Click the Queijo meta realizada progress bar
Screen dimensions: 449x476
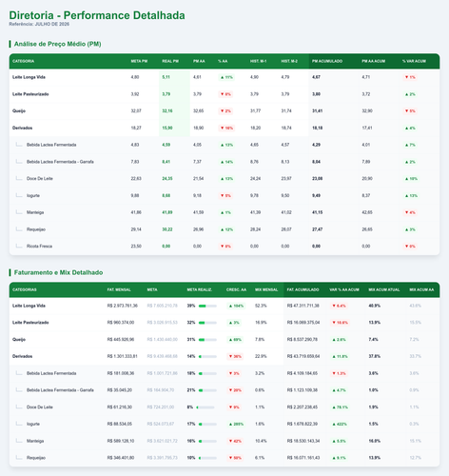click(x=207, y=340)
